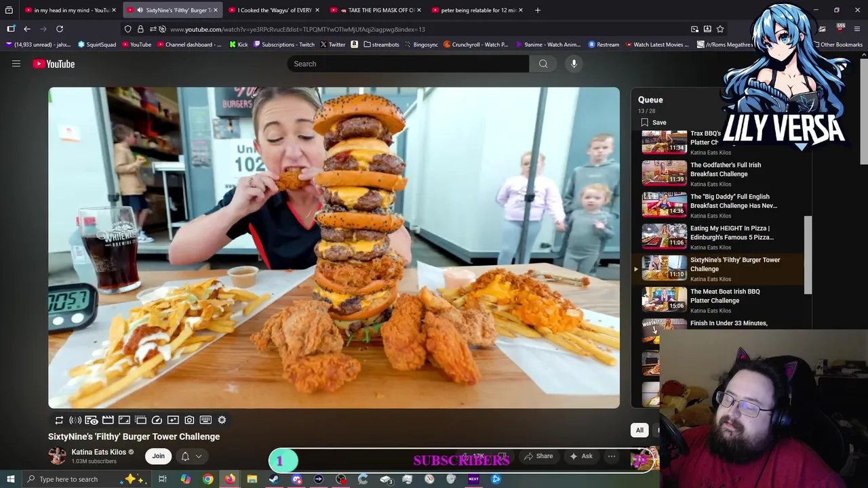Click the YouTube search input field
The image size is (868, 488).
(408, 64)
